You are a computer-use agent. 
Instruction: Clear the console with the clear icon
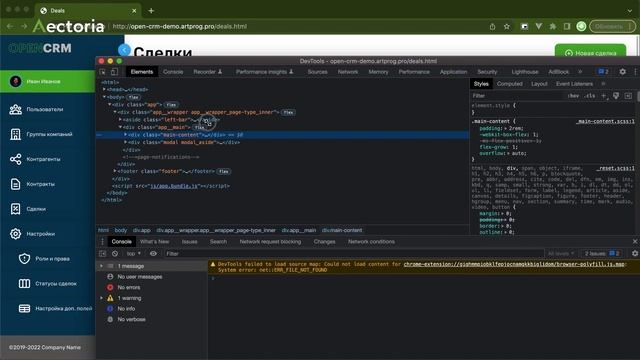(115, 253)
